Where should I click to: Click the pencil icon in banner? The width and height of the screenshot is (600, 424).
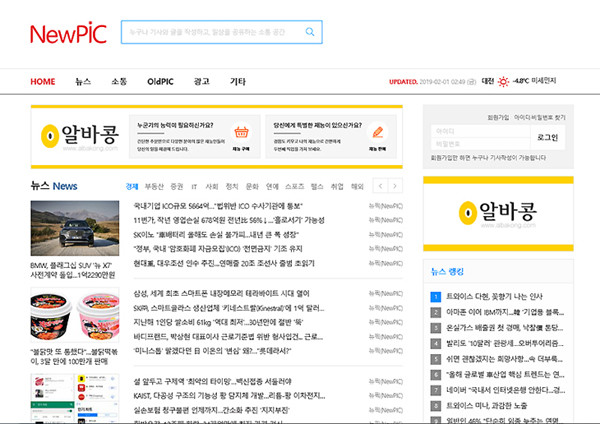click(377, 132)
